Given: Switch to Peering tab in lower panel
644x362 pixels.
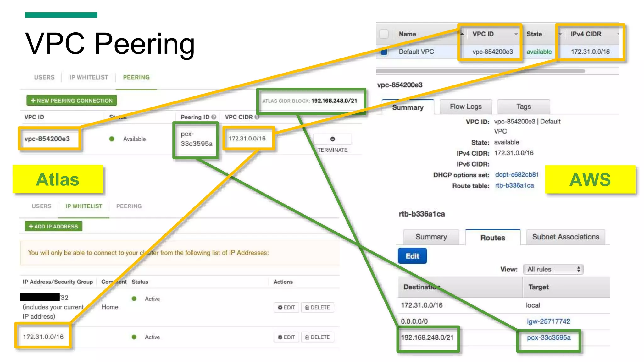Looking at the screenshot, I should pos(129,206).
